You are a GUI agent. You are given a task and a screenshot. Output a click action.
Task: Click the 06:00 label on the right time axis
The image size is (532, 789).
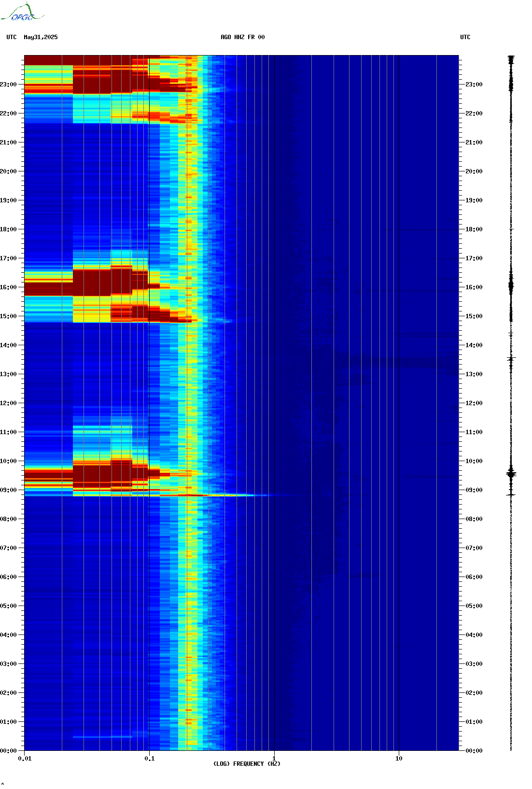pos(474,577)
